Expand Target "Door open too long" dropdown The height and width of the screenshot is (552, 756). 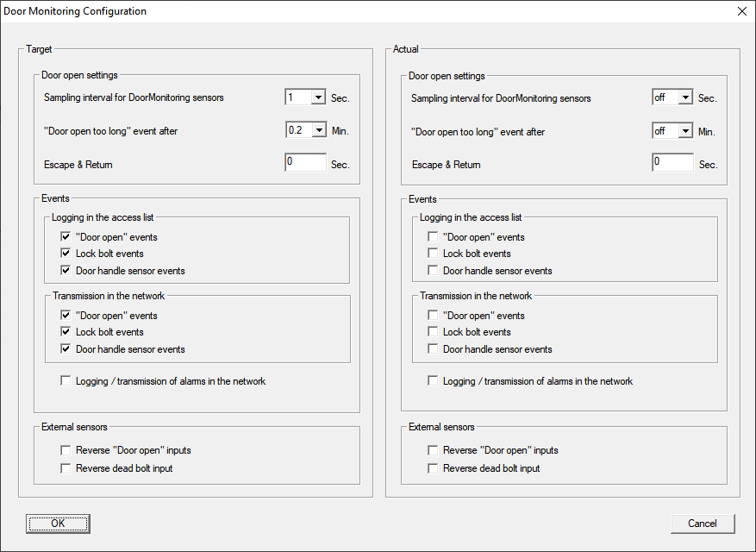coord(318,131)
